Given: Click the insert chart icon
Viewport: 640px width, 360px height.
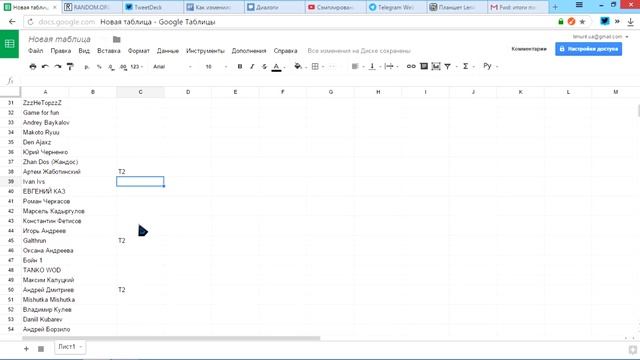Looking at the screenshot, I should 436,67.
